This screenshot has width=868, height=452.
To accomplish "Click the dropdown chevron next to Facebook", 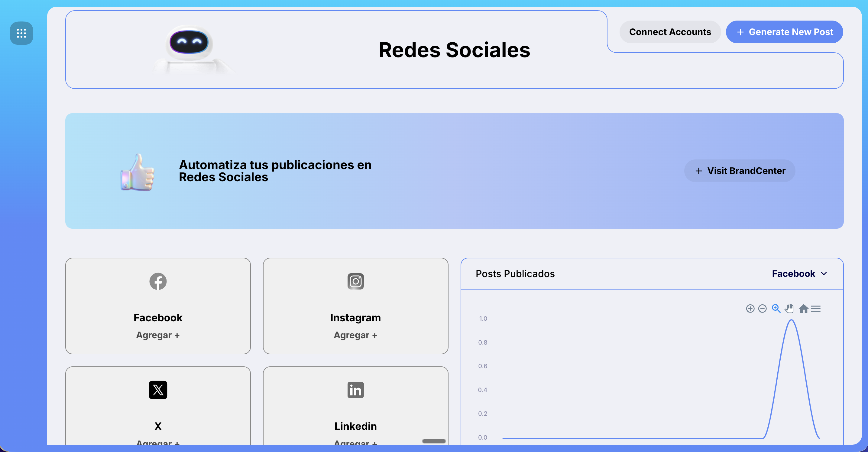I will [824, 273].
